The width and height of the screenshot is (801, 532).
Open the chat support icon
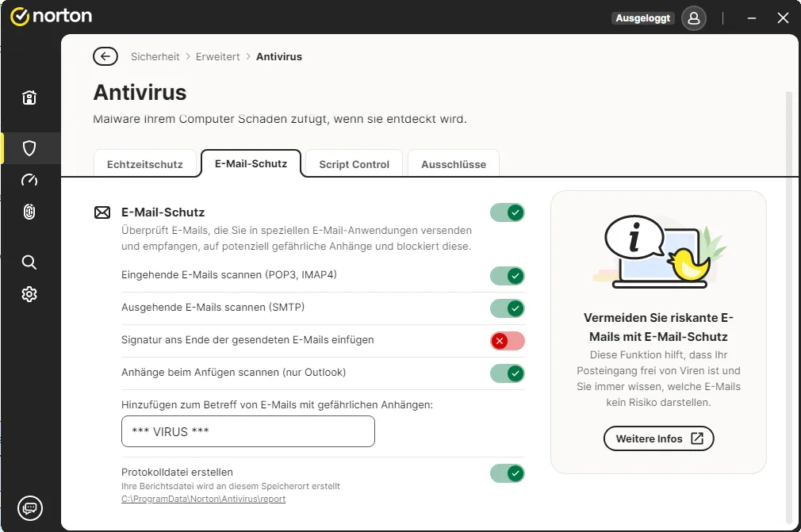[x=30, y=508]
